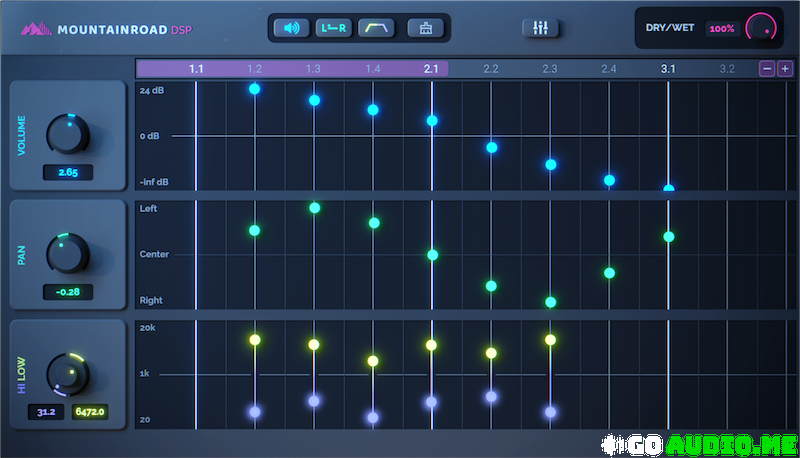800x458 pixels.
Task: Click the volume point at step 3.1
Action: (669, 188)
